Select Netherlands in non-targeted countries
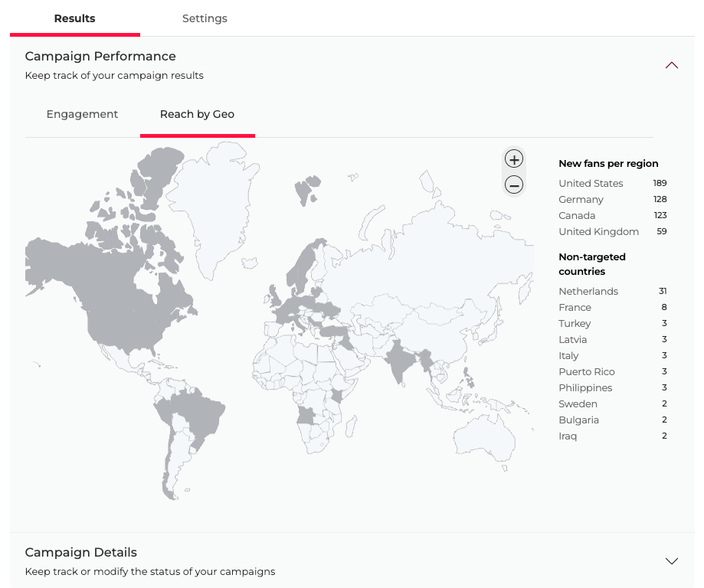Image resolution: width=704 pixels, height=588 pixels. tap(588, 291)
